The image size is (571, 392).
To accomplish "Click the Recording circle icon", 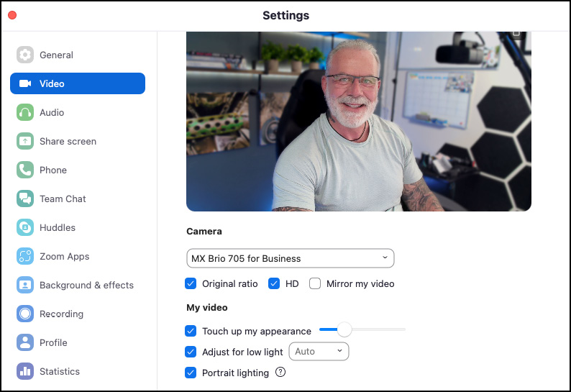I will 25,314.
